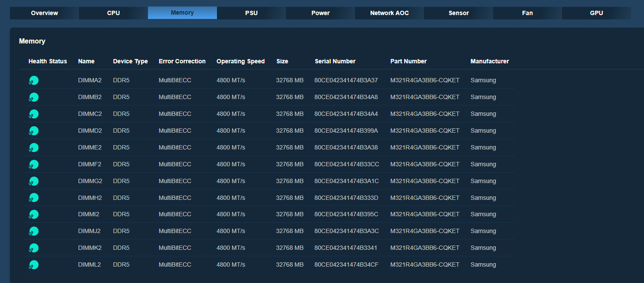Image resolution: width=644 pixels, height=283 pixels.
Task: Click serial number 80CE042341474B3A37
Action: pos(346,80)
